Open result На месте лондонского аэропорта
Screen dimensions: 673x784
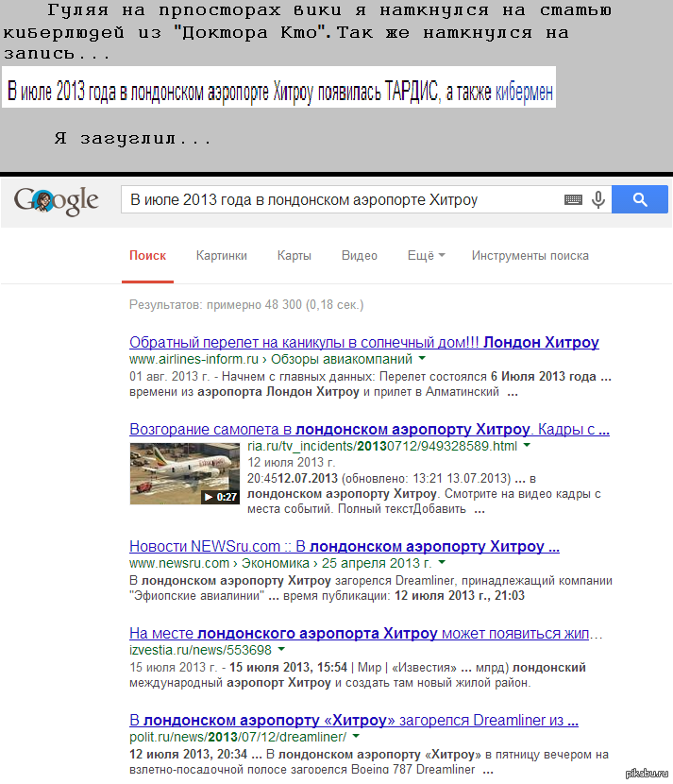(365, 633)
